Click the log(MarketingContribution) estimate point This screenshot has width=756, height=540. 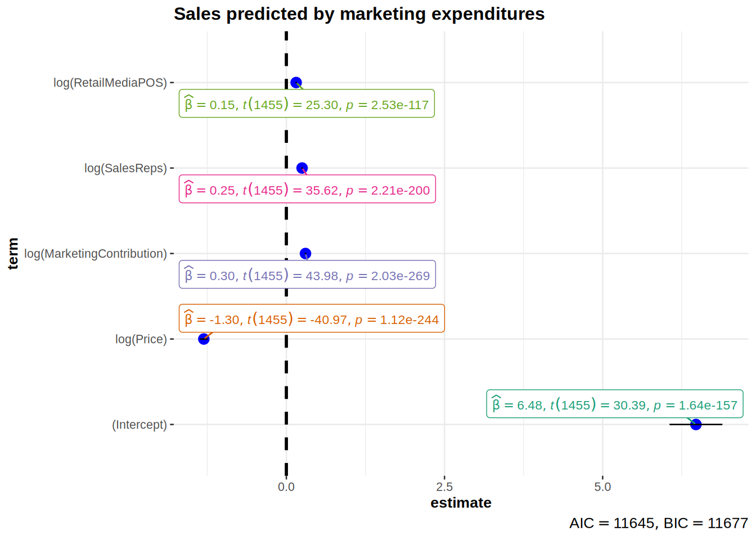tap(305, 254)
